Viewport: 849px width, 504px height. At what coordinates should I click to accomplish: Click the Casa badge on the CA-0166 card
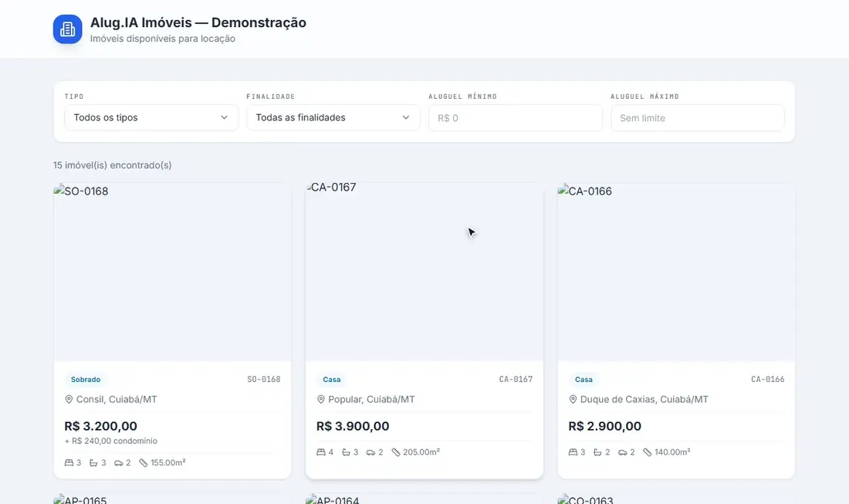click(x=583, y=380)
